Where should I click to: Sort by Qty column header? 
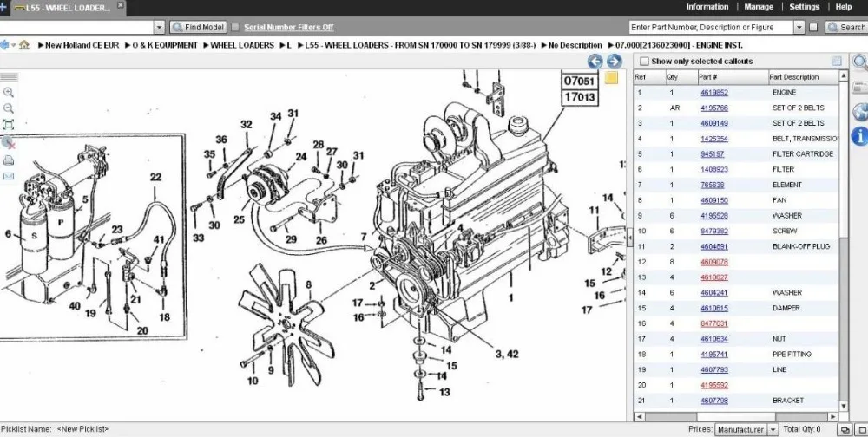681,77
